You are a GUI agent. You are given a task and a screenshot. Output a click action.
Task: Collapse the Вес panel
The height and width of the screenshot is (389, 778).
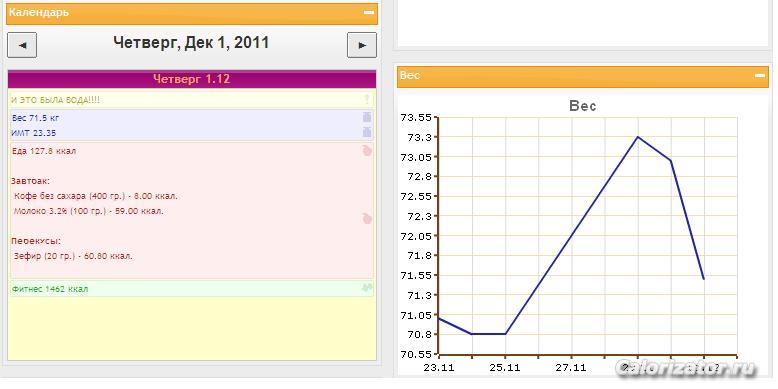point(760,76)
